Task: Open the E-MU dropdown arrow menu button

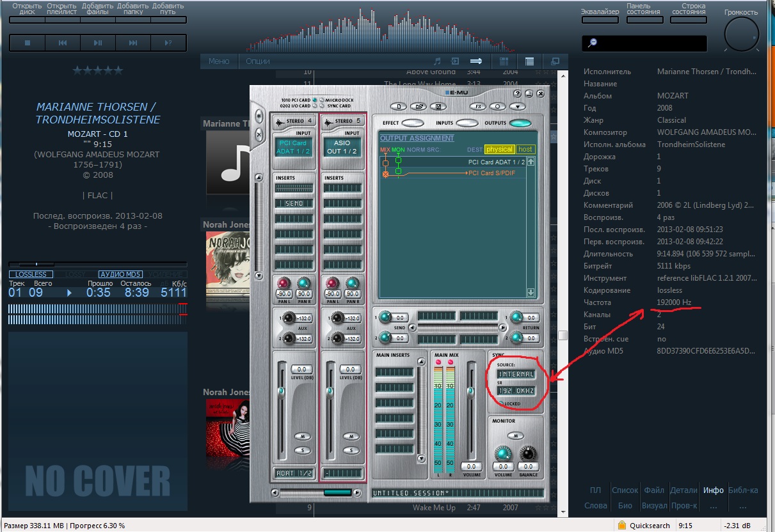Action: click(517, 107)
